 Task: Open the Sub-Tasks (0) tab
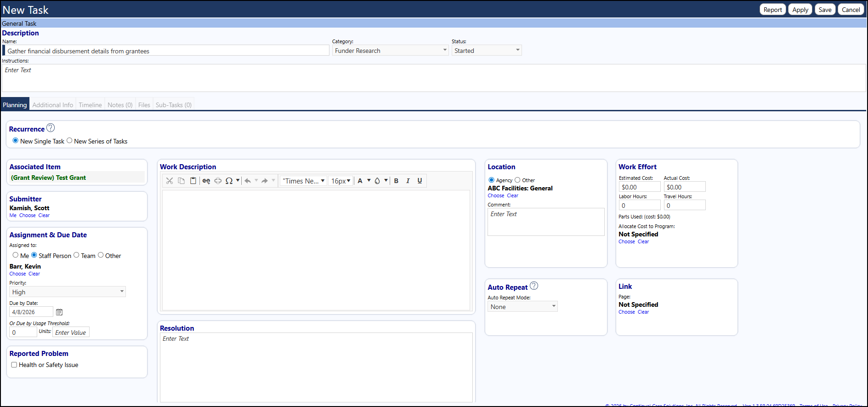click(174, 105)
